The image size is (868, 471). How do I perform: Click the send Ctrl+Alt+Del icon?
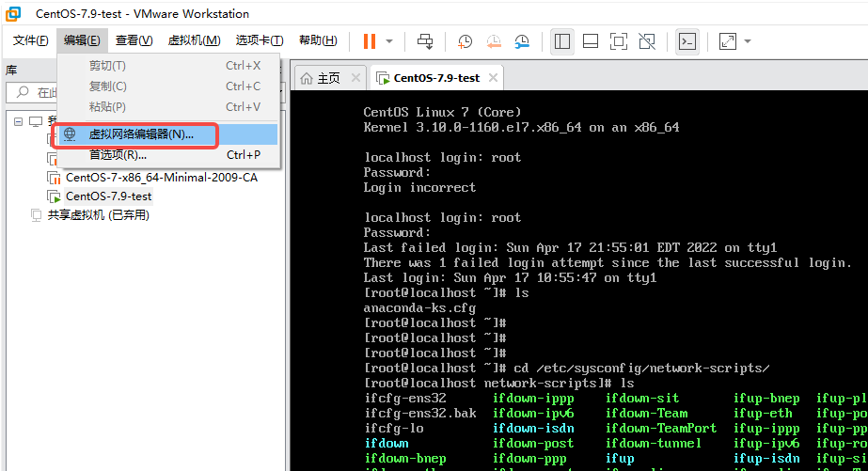click(x=425, y=41)
